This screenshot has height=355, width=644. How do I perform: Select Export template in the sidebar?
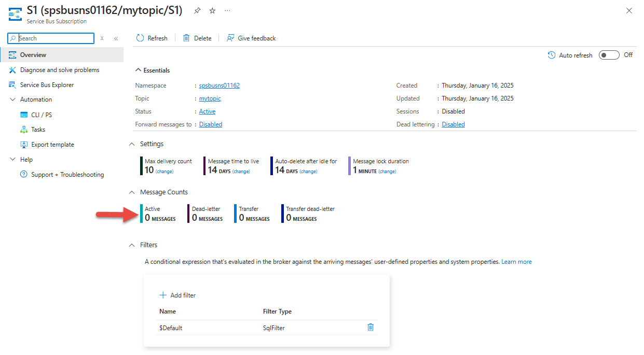[x=52, y=145]
